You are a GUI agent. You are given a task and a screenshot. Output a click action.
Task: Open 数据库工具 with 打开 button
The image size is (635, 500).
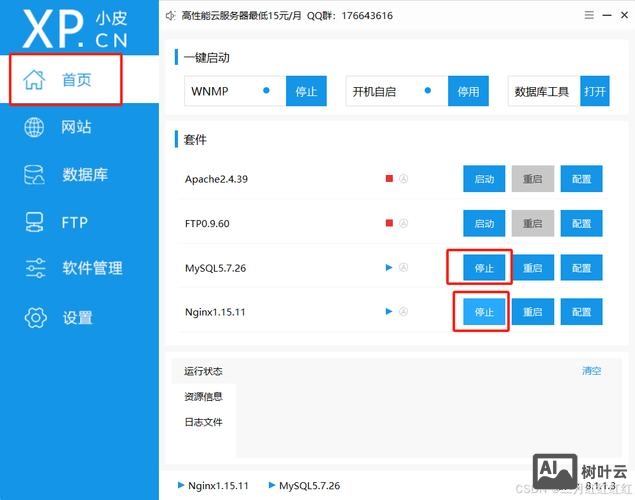pos(595,91)
